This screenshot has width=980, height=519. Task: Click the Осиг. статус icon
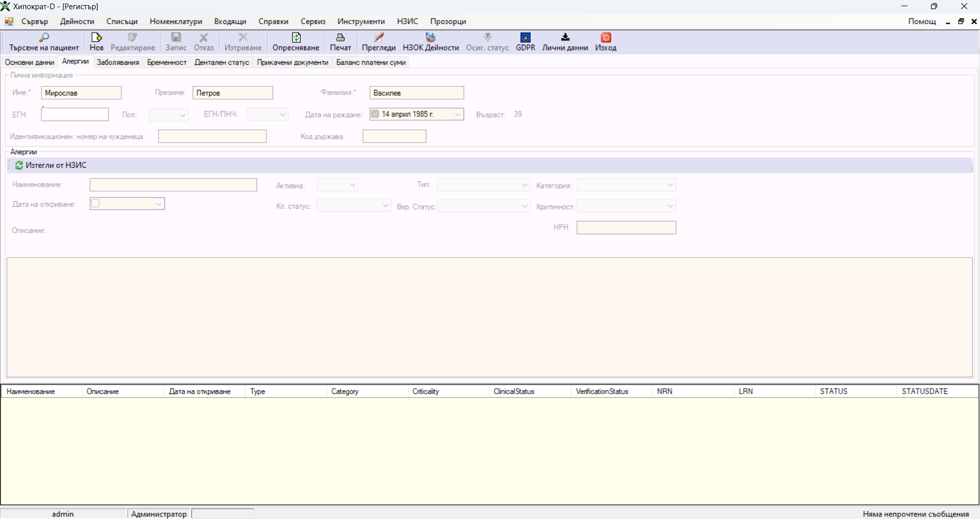pyautogui.click(x=487, y=37)
